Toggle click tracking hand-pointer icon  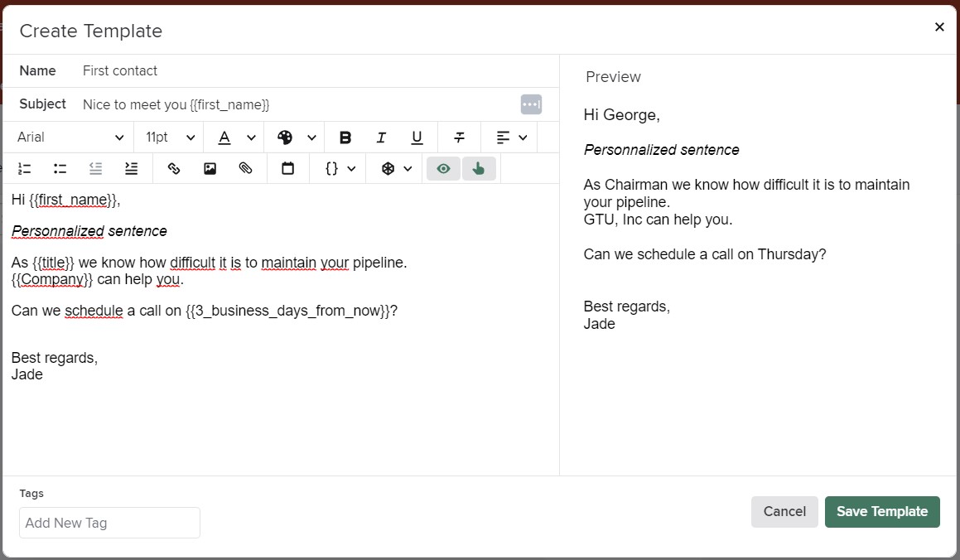tap(479, 168)
